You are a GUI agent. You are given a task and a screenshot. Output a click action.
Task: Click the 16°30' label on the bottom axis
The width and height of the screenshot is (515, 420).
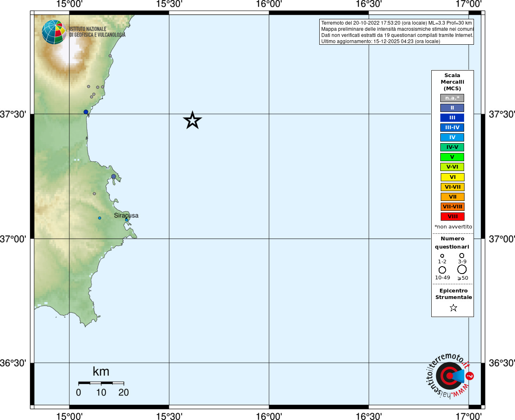(369, 416)
